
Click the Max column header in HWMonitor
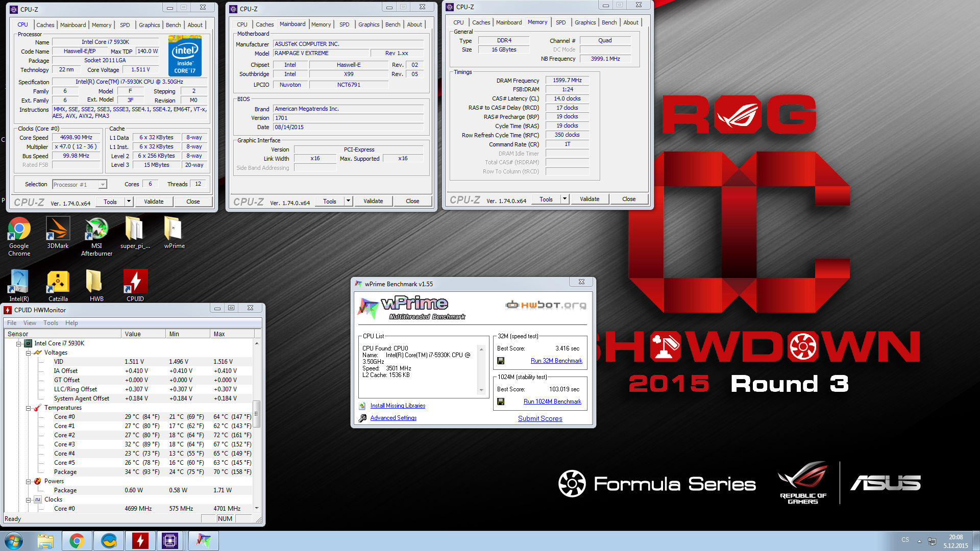tap(232, 334)
